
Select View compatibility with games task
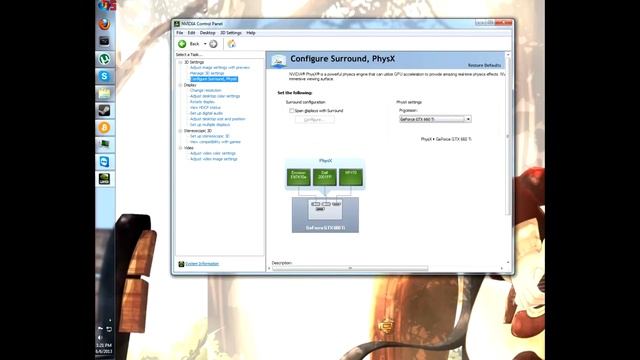(x=215, y=142)
